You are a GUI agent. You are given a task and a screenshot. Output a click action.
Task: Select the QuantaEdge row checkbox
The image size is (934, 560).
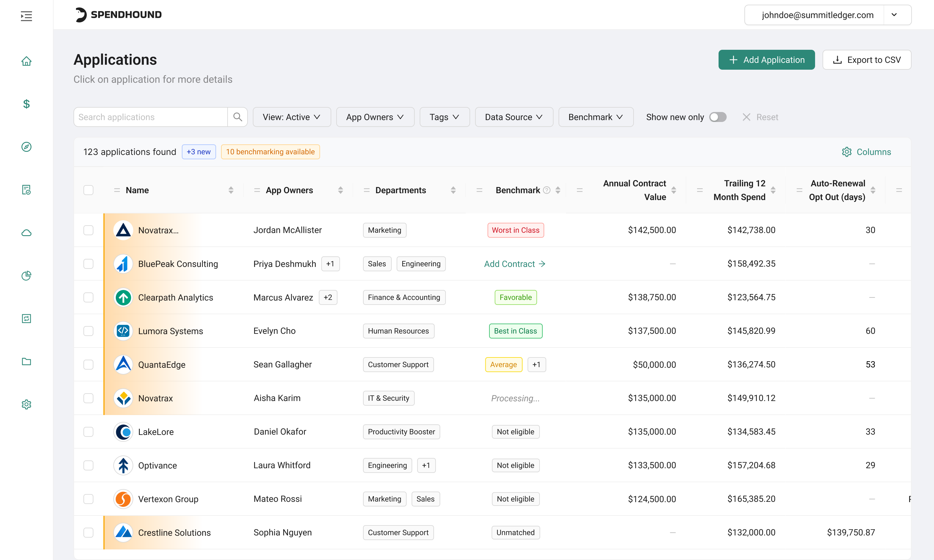[x=88, y=365]
